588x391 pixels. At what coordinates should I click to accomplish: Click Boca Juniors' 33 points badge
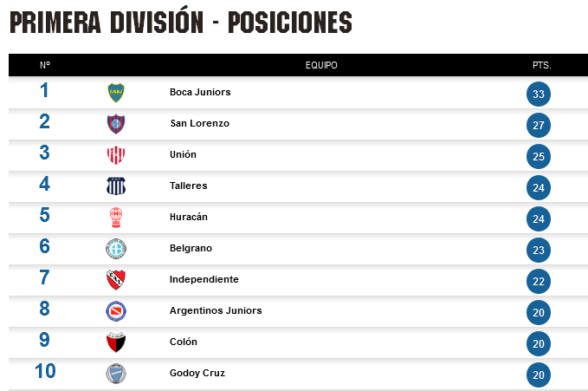click(x=539, y=94)
